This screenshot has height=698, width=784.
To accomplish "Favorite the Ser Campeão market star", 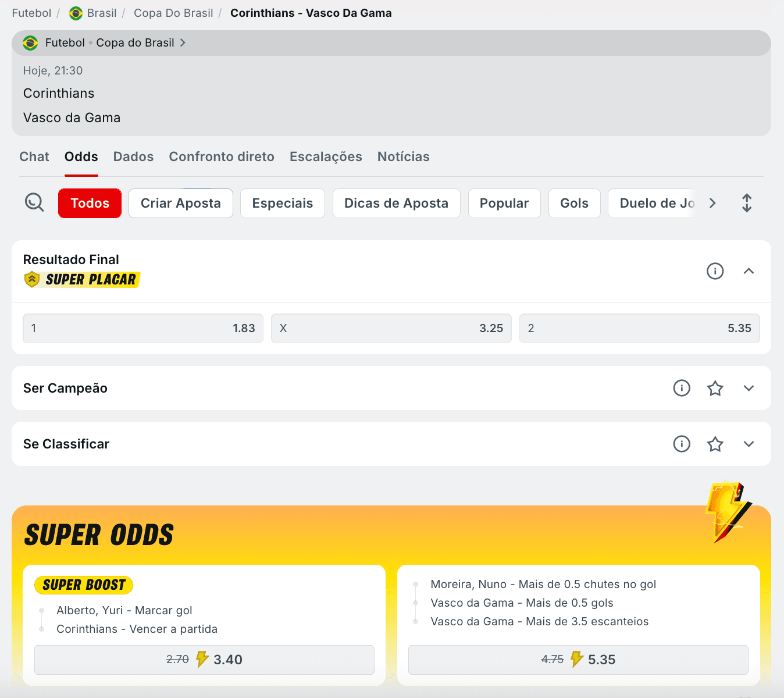I will tap(715, 388).
